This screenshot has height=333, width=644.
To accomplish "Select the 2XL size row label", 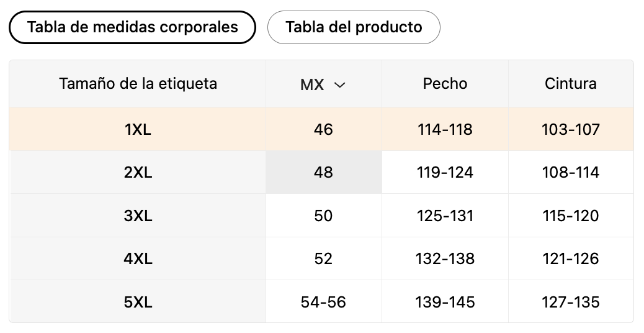I will point(138,173).
